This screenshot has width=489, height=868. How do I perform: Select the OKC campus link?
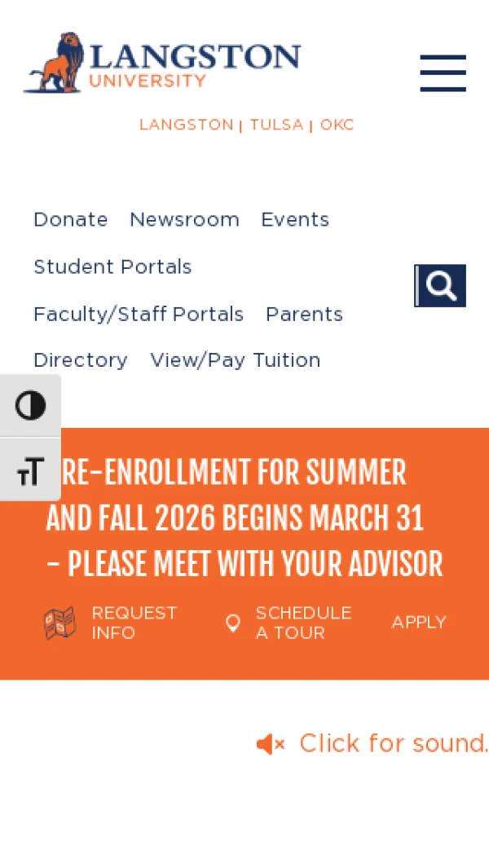[337, 125]
